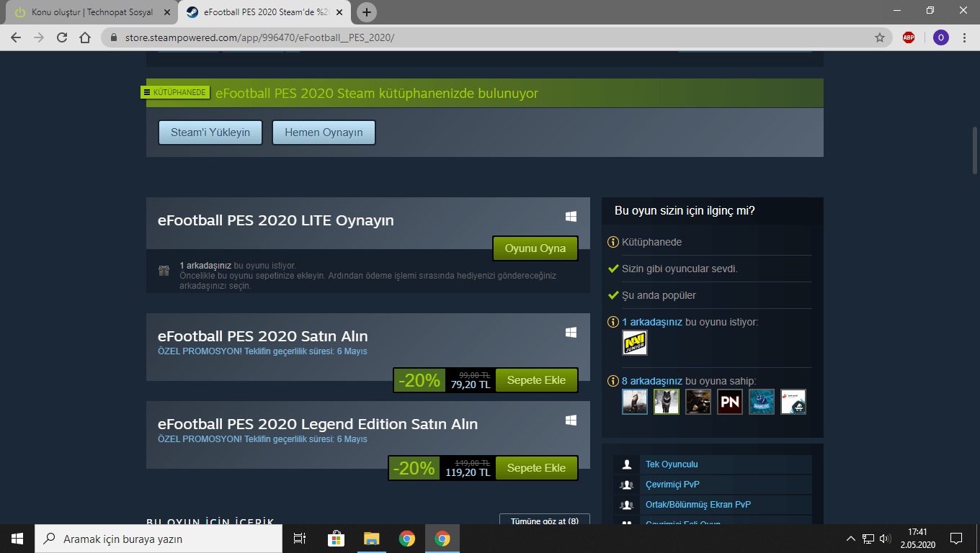Bookmark this page with the star icon
Screen dimensions: 980x553
pyautogui.click(x=879, y=37)
